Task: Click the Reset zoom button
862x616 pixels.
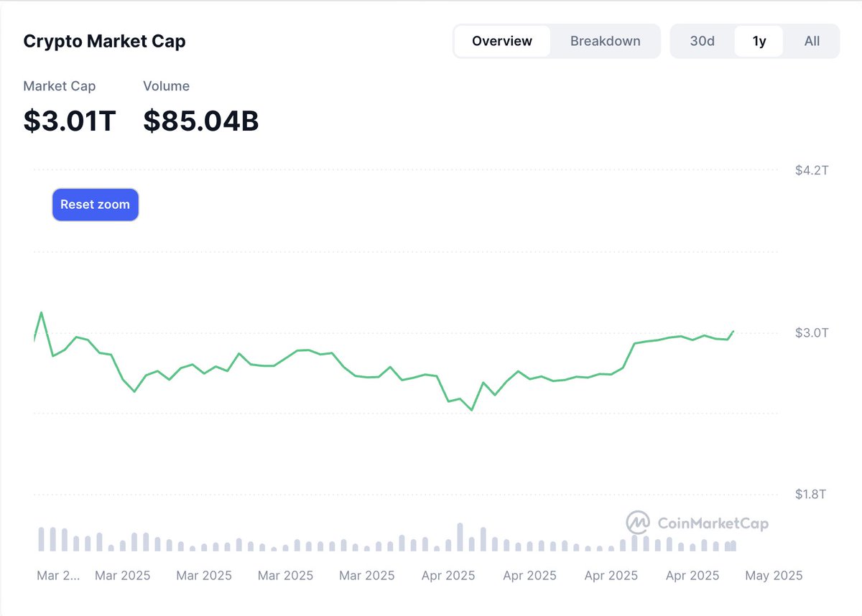Action: coord(95,205)
